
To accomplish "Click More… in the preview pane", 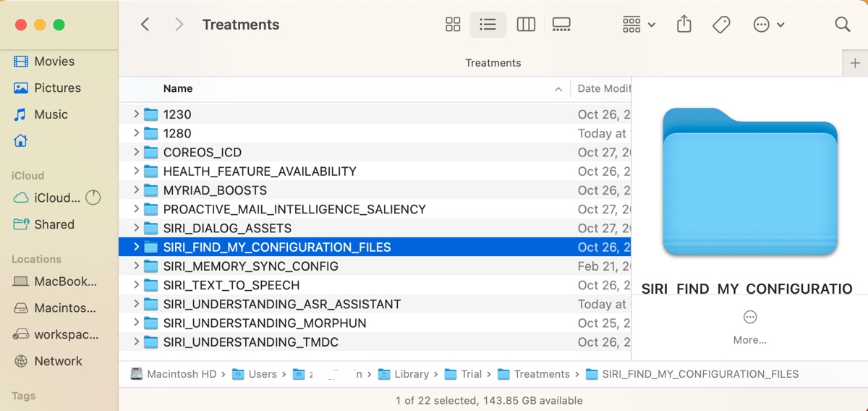I will click(x=749, y=328).
